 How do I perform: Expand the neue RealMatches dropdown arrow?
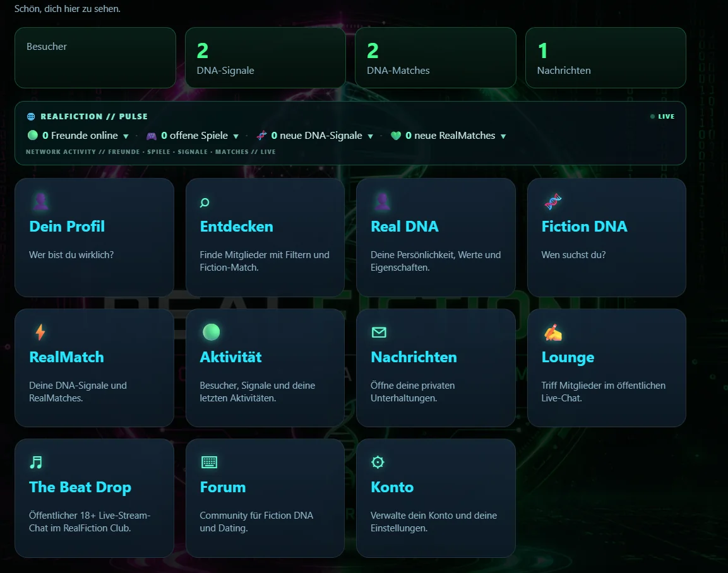point(503,136)
